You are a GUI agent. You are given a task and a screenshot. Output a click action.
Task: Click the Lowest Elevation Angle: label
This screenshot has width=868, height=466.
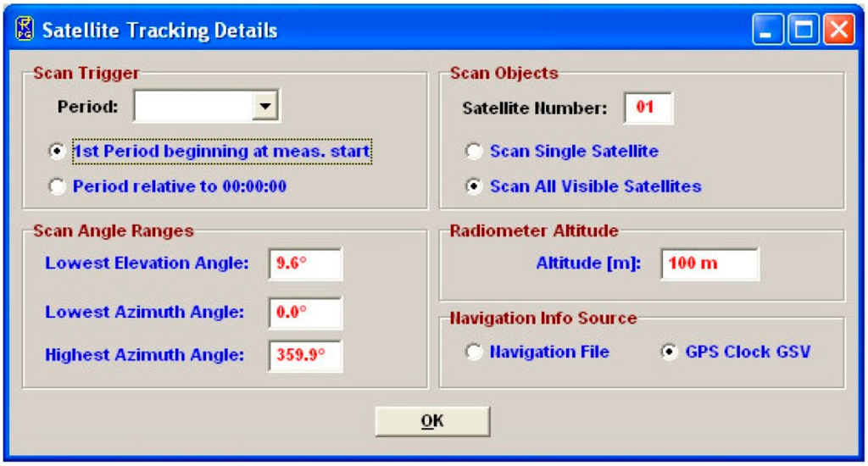click(147, 264)
